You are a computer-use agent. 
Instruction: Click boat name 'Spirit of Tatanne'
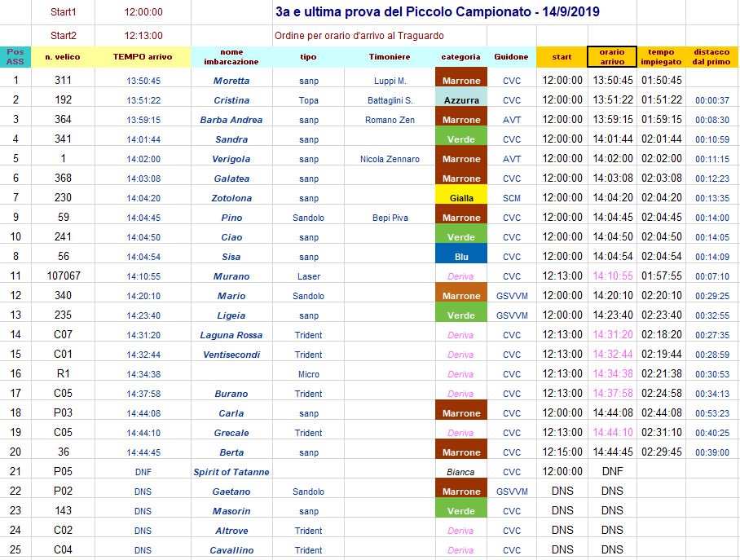click(x=231, y=472)
